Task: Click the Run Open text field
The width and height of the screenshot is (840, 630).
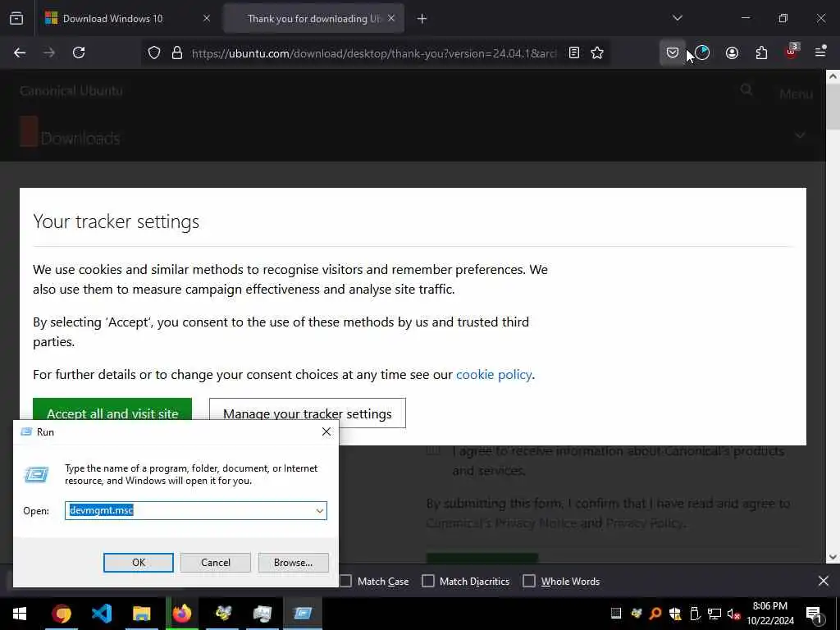Action: point(190,510)
